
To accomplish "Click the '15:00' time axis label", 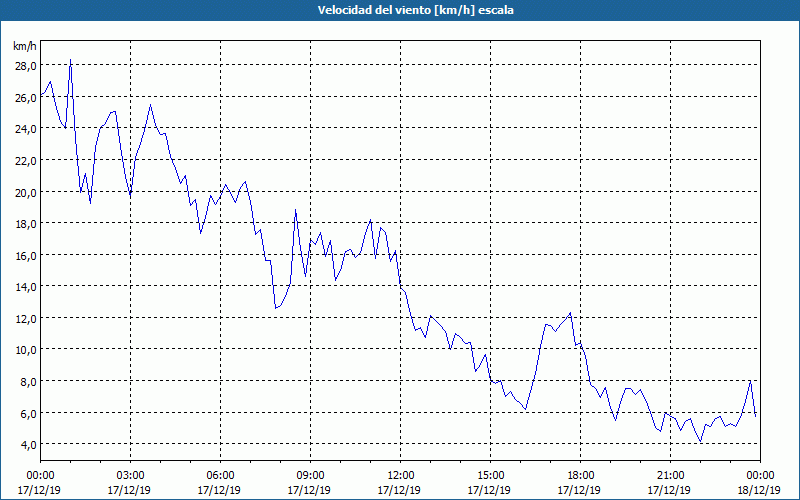I will (x=490, y=476).
